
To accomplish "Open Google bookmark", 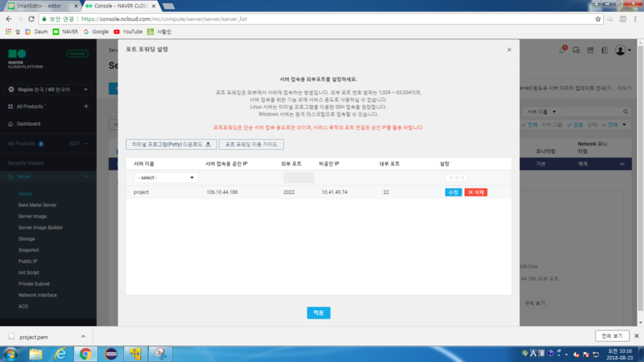I will 96,32.
